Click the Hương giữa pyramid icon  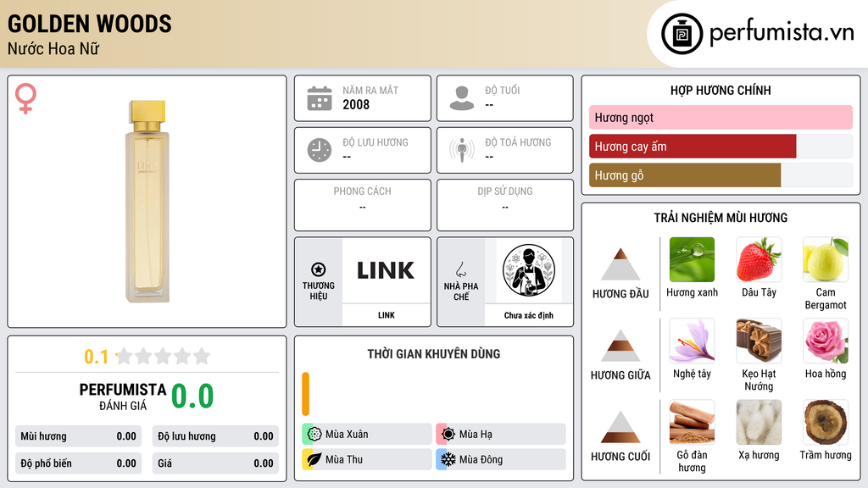[x=620, y=346]
